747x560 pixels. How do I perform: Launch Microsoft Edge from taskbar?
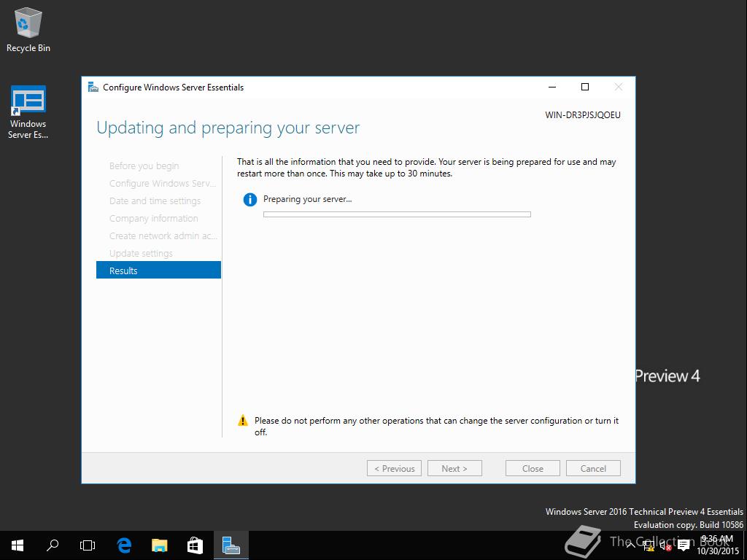pos(124,545)
